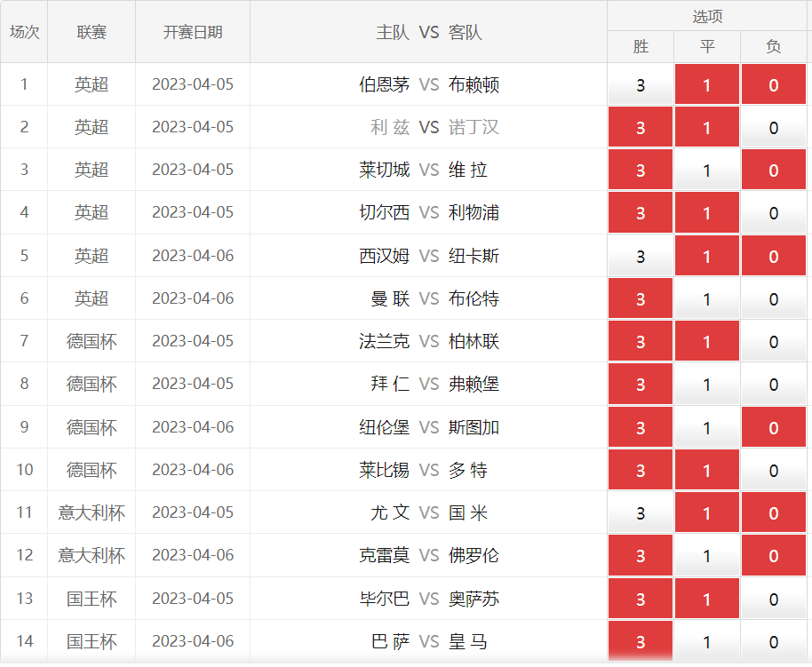Toggle loss option 0 for 西汉姆 VS 纽卡斯

click(774, 256)
